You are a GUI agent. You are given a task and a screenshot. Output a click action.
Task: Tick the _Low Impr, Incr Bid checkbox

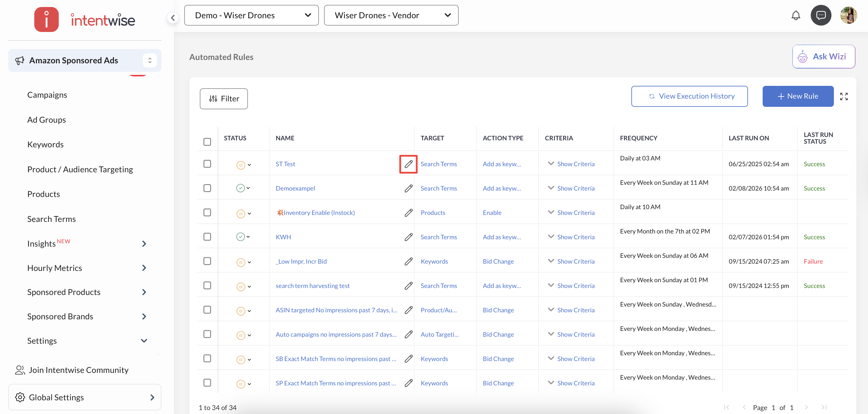pos(207,261)
